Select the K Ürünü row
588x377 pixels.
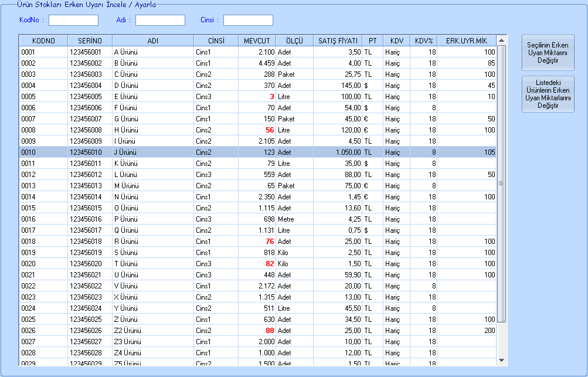[x=257, y=164]
